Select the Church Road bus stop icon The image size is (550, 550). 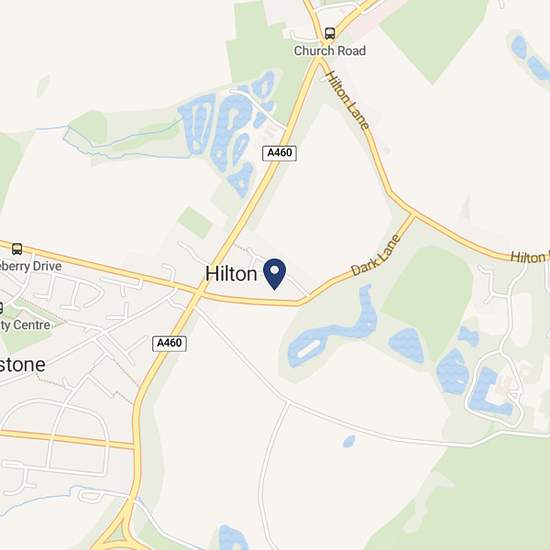click(x=329, y=34)
